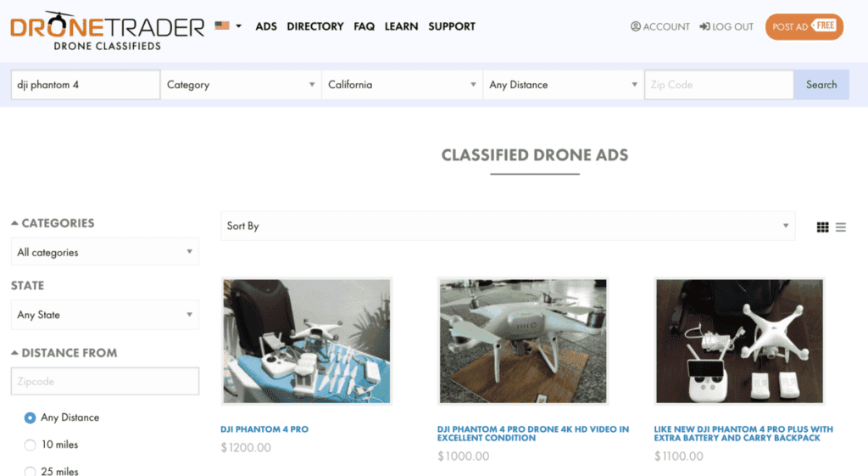Focus the 'dji phantom 4' search field
This screenshot has width=868, height=476.
86,85
